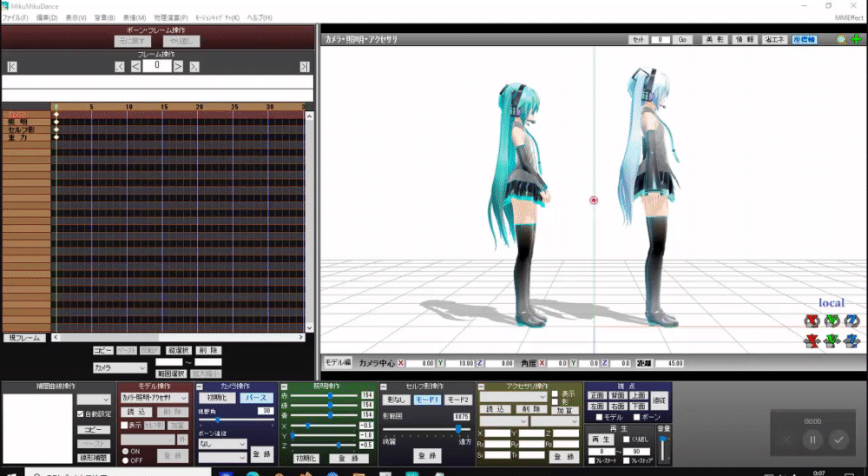The image size is (868, 476).
Task: Click the 距離 distance value field
Action: pos(670,363)
